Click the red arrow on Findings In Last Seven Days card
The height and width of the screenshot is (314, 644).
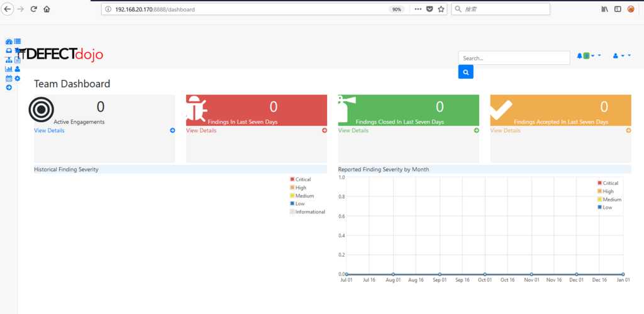pyautogui.click(x=325, y=130)
